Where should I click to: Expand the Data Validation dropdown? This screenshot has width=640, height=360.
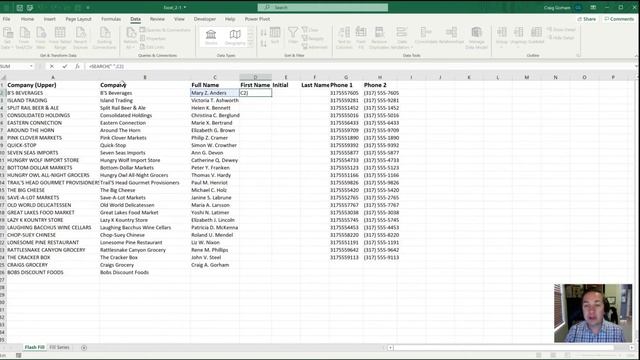point(412,47)
